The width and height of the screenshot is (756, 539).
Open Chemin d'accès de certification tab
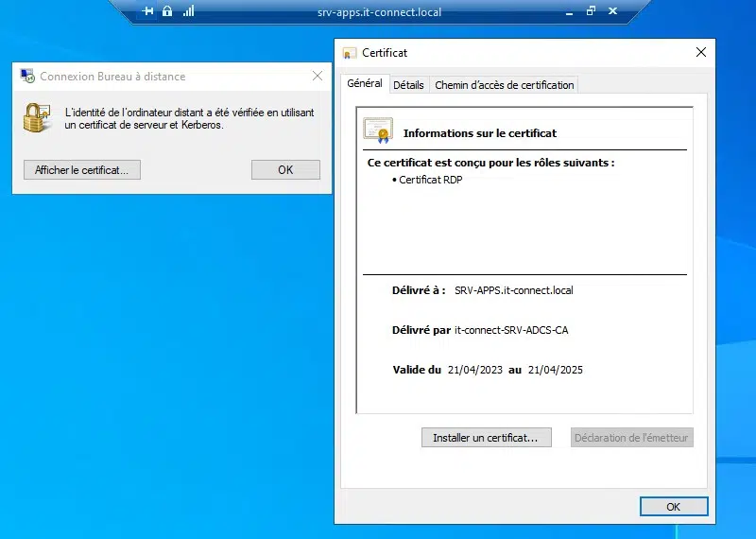click(x=505, y=85)
